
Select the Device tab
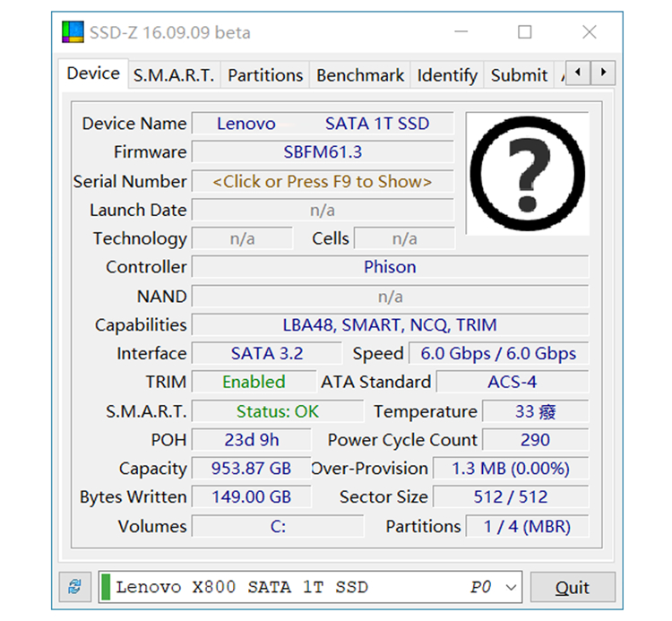93,73
